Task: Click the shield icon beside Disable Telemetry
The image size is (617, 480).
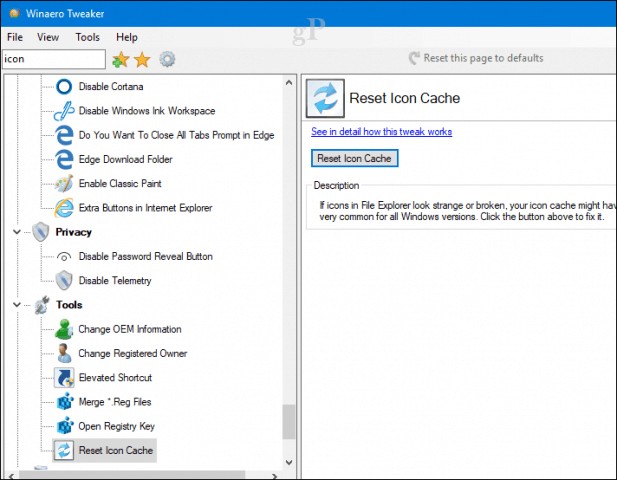Action: click(x=64, y=281)
